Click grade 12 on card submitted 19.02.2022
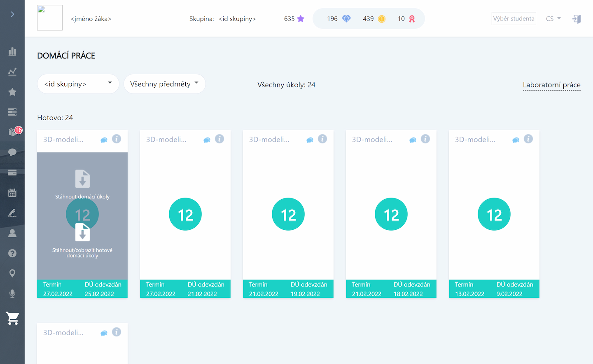The height and width of the screenshot is (364, 593). (x=288, y=214)
